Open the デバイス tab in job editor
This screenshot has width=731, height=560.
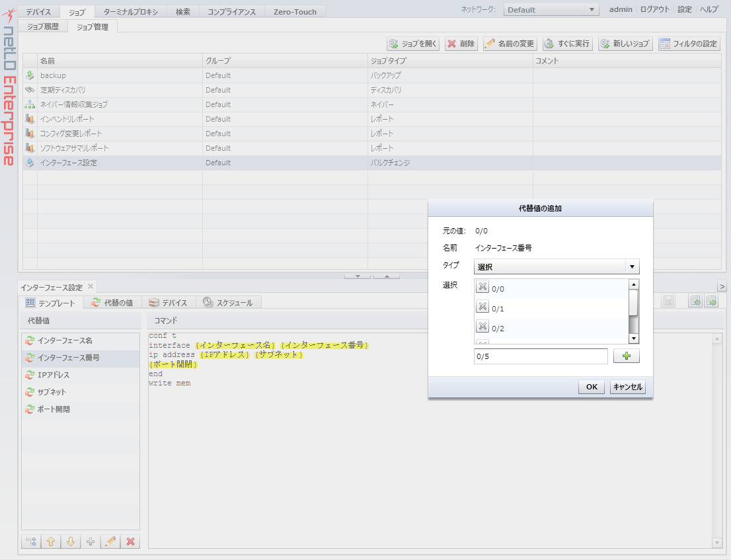169,303
